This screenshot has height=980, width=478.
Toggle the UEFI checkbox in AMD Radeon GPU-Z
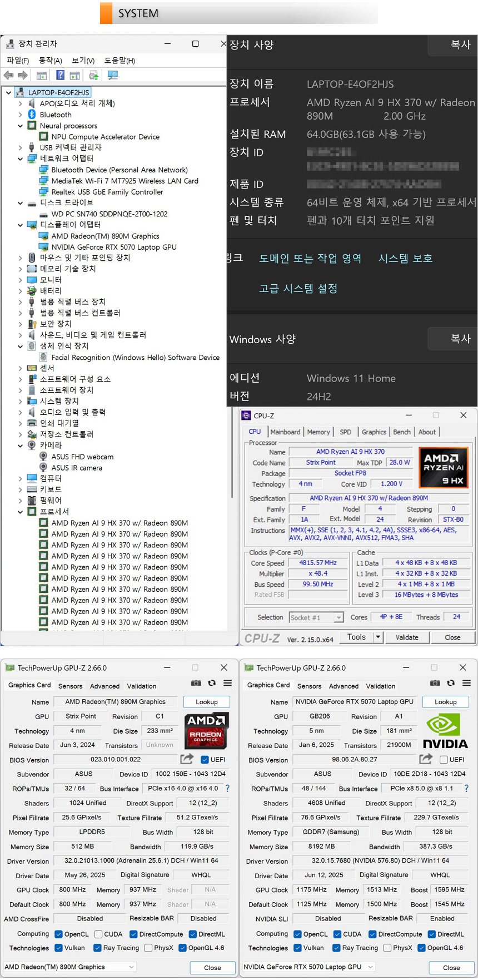[205, 760]
